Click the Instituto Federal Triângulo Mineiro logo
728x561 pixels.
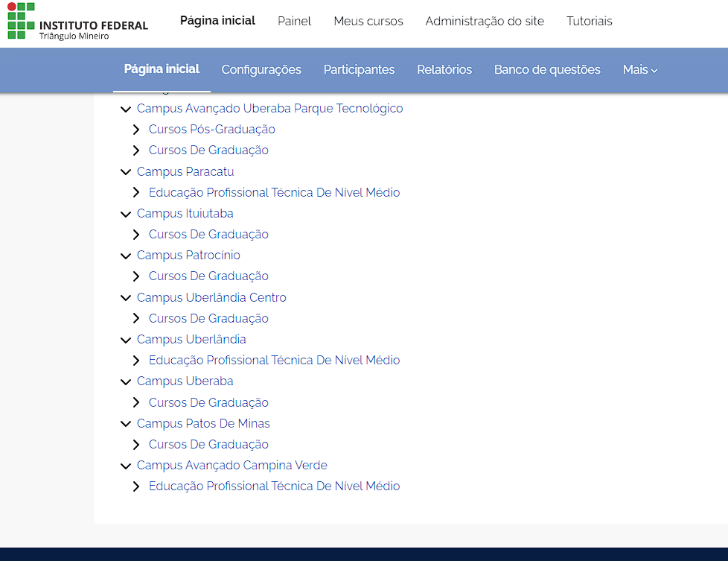[77, 21]
